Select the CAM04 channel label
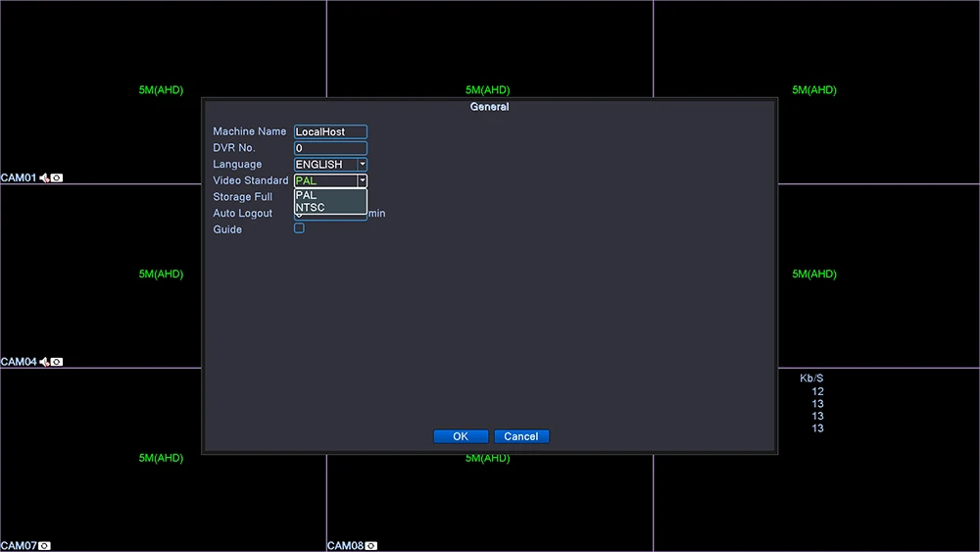This screenshot has width=980, height=552. coord(19,362)
